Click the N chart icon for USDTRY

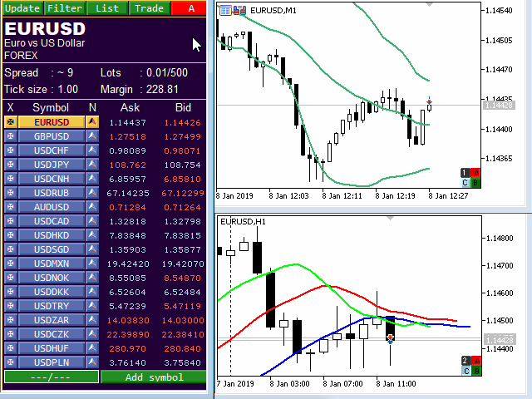[x=92, y=306]
